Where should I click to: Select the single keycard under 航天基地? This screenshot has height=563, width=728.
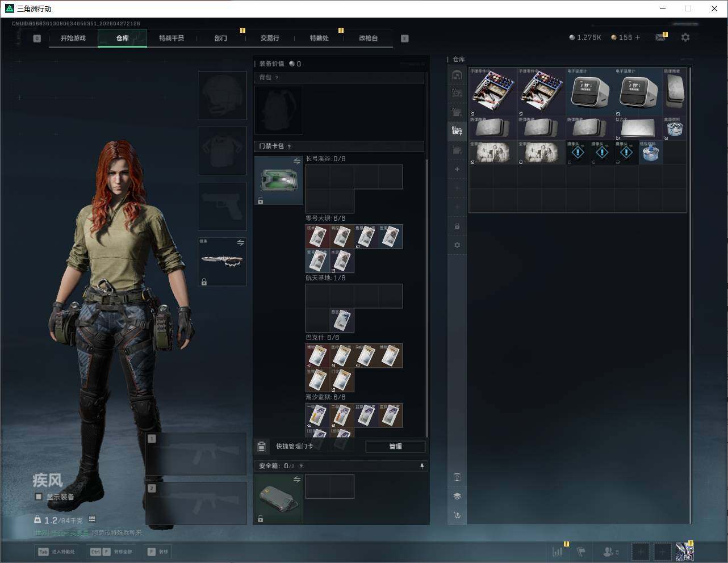click(342, 321)
